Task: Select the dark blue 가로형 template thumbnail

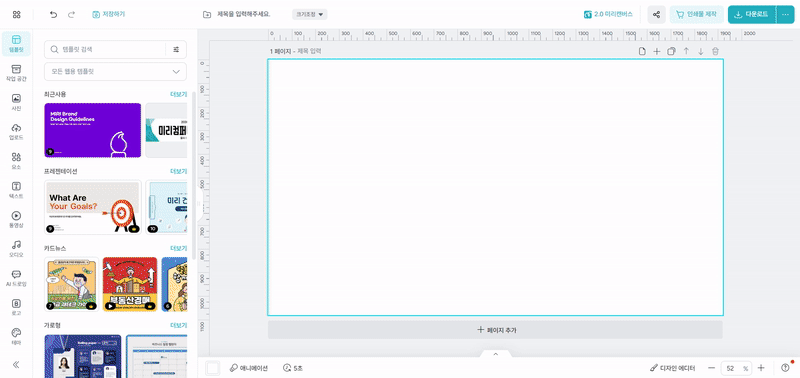Action: 83,356
